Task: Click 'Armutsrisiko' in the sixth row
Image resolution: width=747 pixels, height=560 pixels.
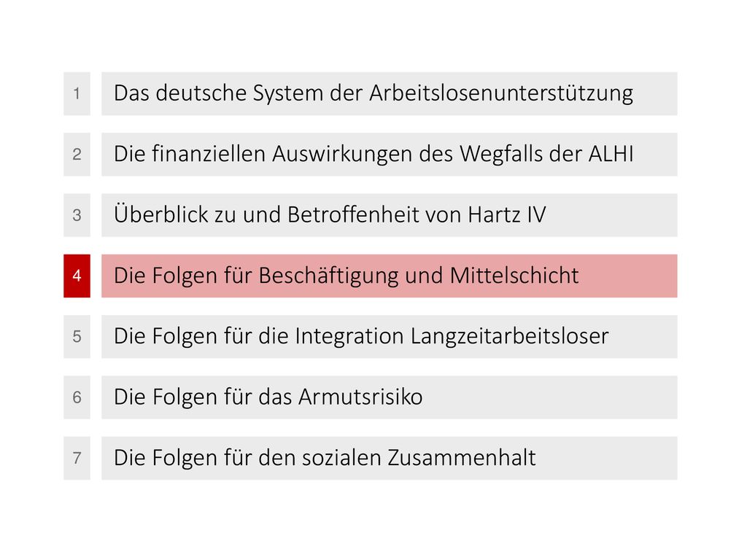Action: 360,397
